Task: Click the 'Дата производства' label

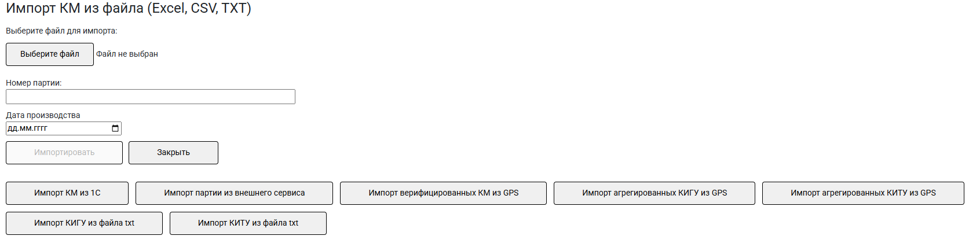Action: click(x=43, y=115)
